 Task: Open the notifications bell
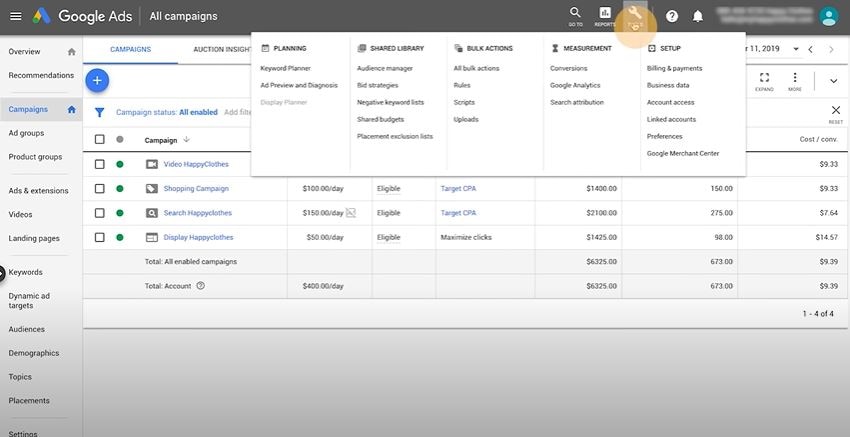coord(698,16)
